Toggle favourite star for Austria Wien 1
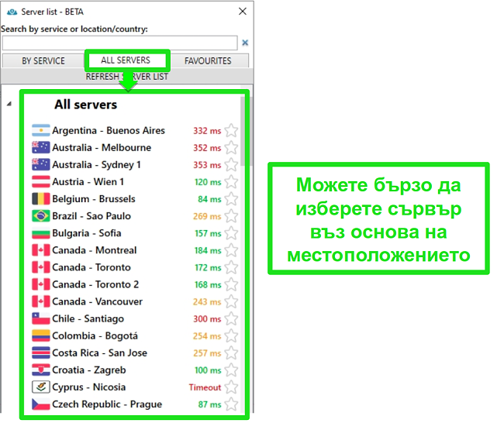The height and width of the screenshot is (423, 504). click(231, 182)
